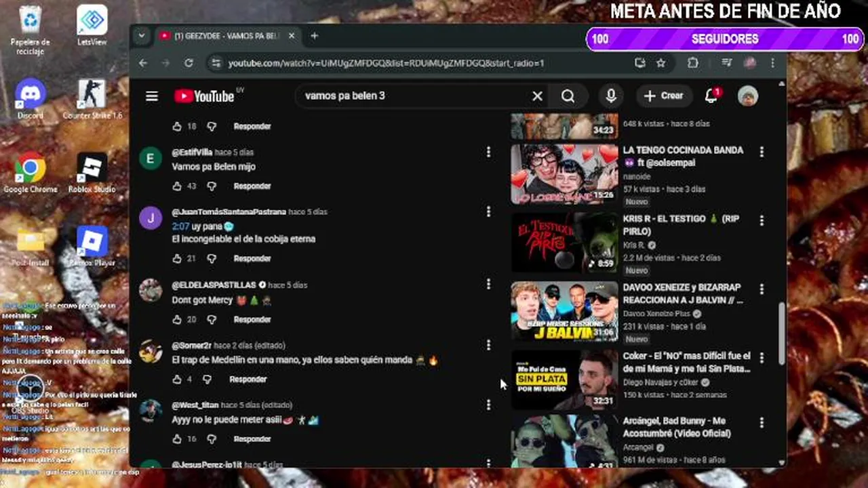
Task: Open J BALVIN reaction video thumbnail
Action: point(564,311)
